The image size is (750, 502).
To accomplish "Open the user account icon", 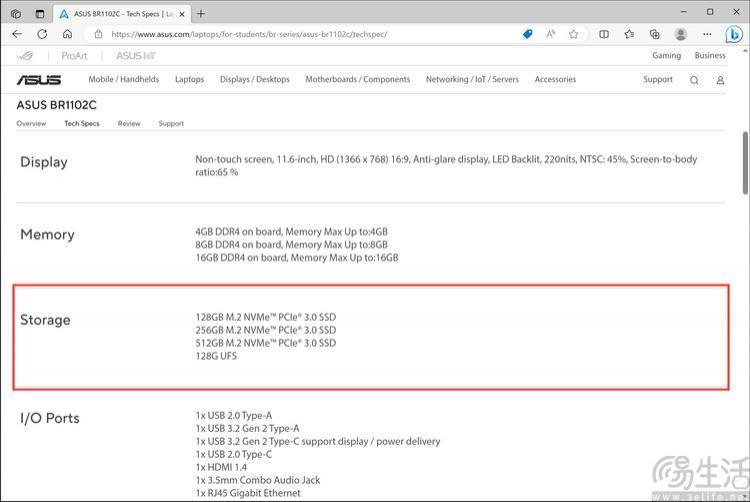I will [x=720, y=80].
